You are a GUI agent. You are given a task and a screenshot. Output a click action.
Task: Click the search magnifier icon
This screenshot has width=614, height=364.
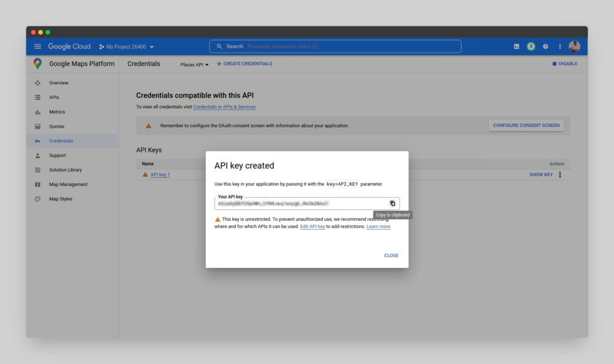(219, 46)
